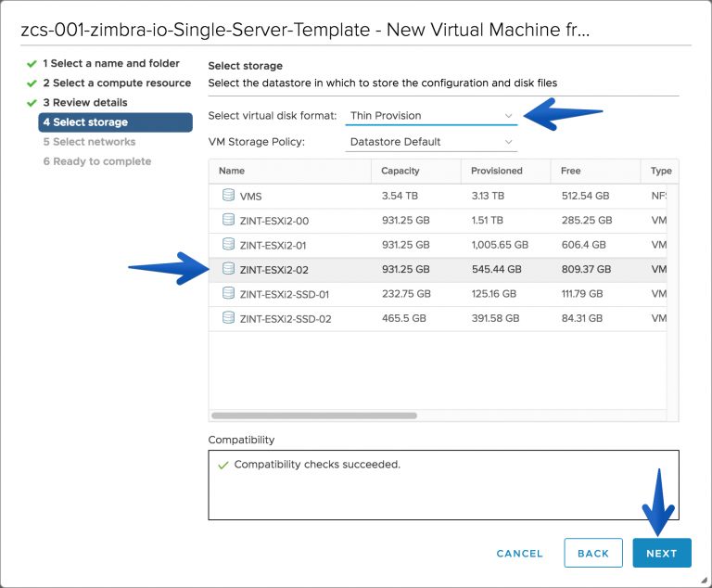This screenshot has height=588, width=712.
Task: Click the NEXT button
Action: click(662, 553)
